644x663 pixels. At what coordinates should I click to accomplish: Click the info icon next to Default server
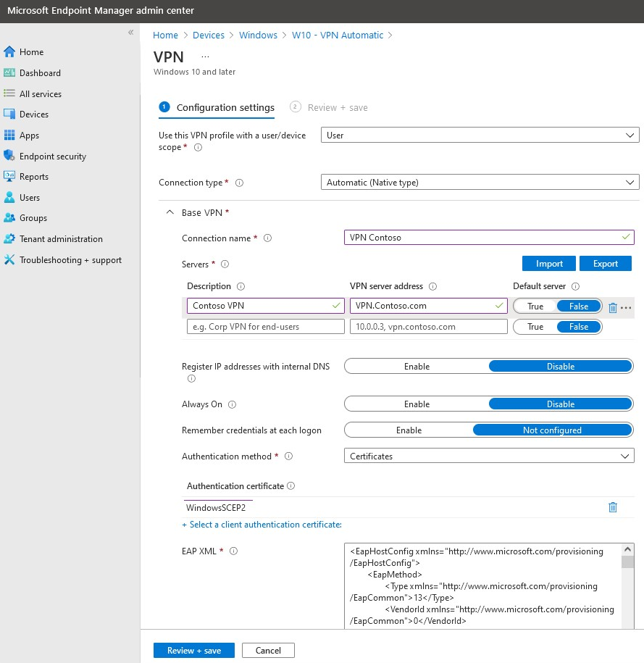(575, 286)
